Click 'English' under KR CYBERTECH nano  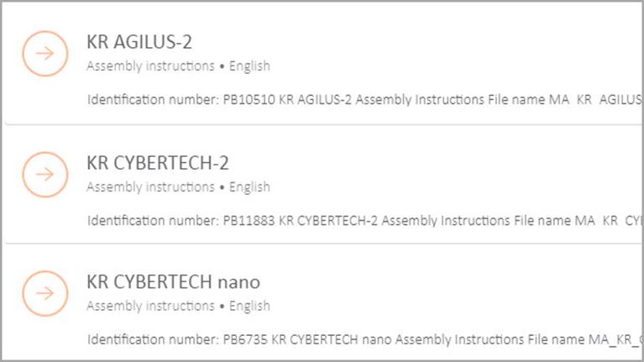click(249, 306)
